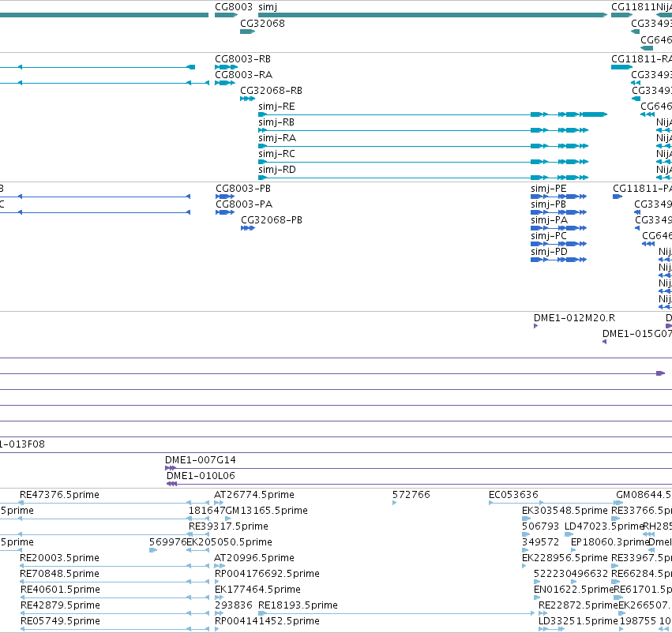Select the simj-RC transcript label
The height and width of the screenshot is (633, 672).
[276, 154]
